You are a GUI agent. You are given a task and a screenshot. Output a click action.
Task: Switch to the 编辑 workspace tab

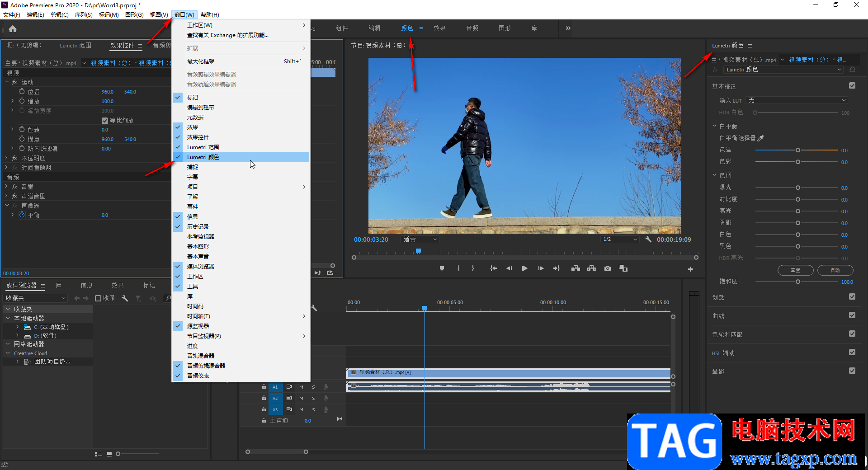tap(374, 28)
